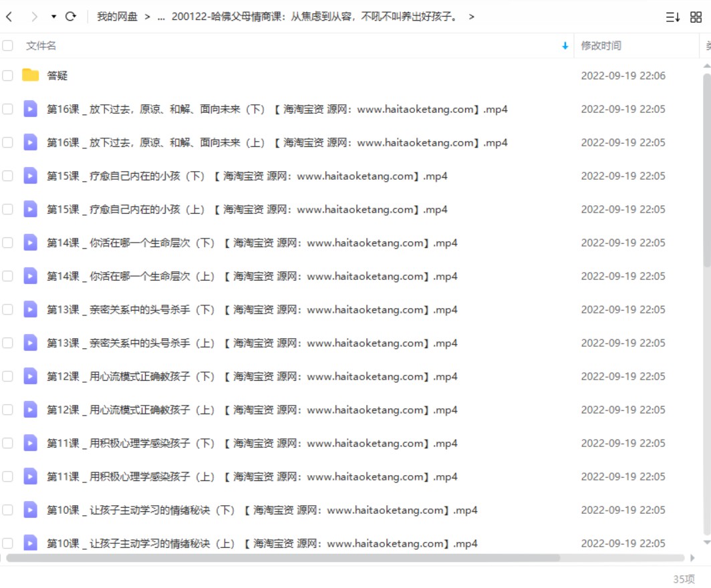Click the 答疑 folder name

pyautogui.click(x=57, y=76)
